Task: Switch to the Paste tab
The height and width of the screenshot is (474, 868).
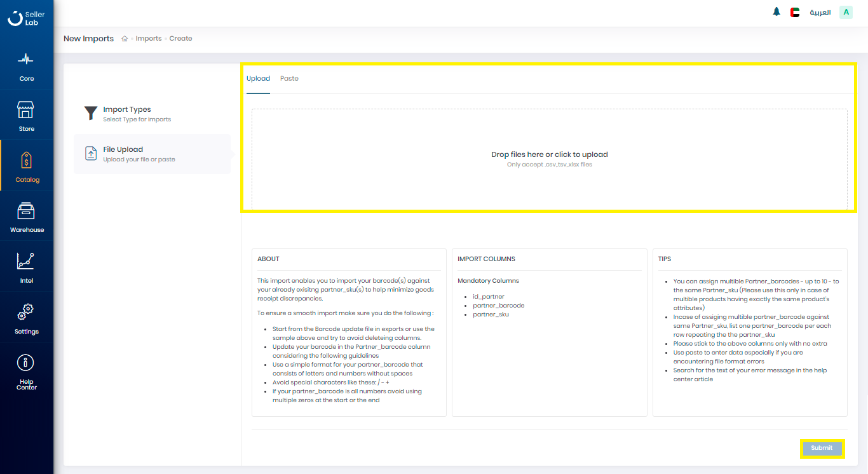Action: [x=289, y=79]
